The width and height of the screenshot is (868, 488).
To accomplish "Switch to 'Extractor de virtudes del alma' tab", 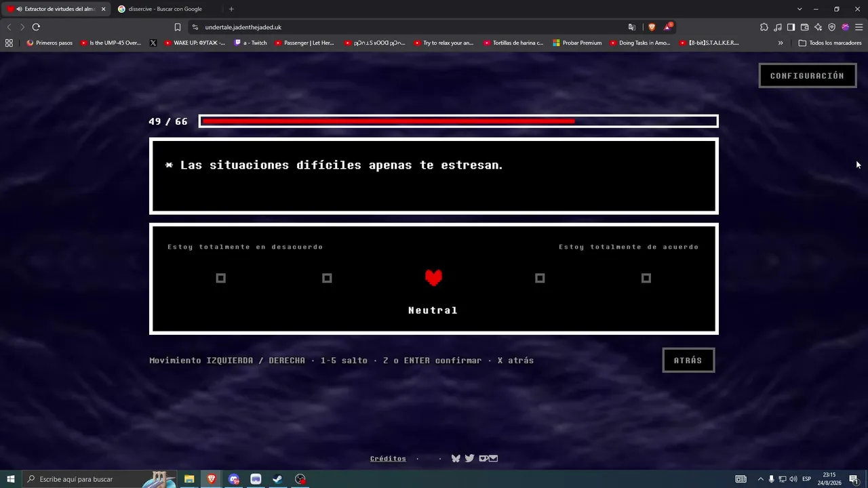I will click(57, 9).
